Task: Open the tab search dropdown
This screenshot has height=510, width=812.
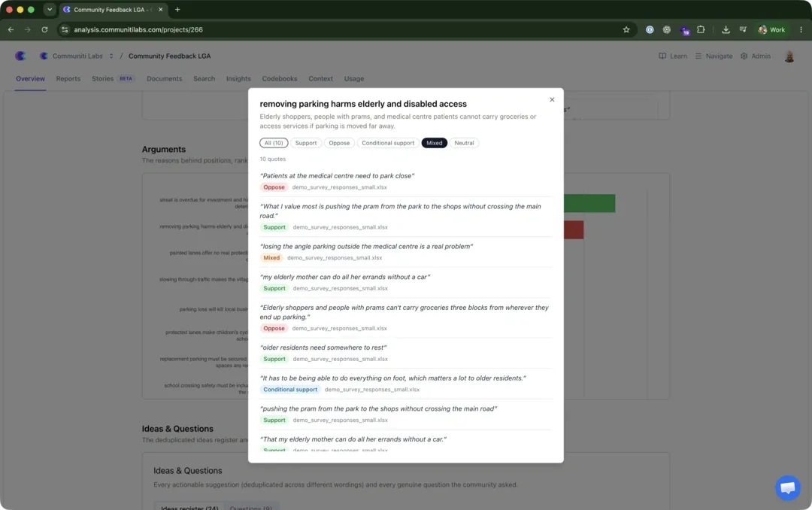Action: click(50, 9)
